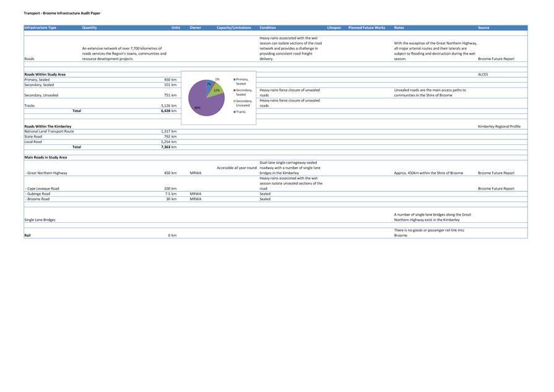Select the blue 7% pie slice
554x392 pixels.
point(209,84)
